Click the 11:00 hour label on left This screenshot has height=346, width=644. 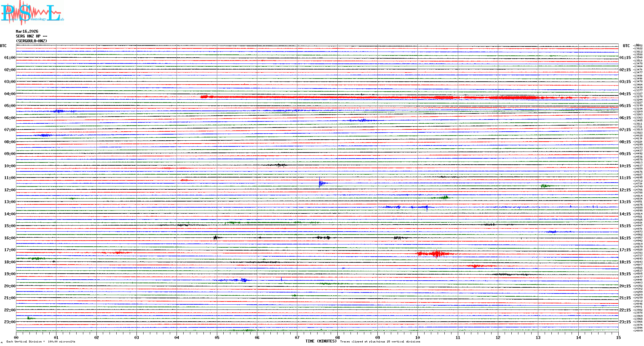(10, 178)
